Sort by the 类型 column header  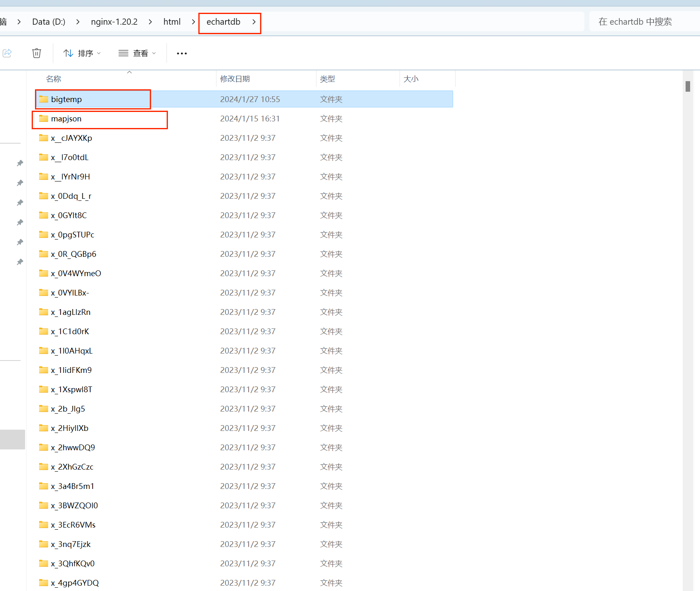click(x=328, y=79)
